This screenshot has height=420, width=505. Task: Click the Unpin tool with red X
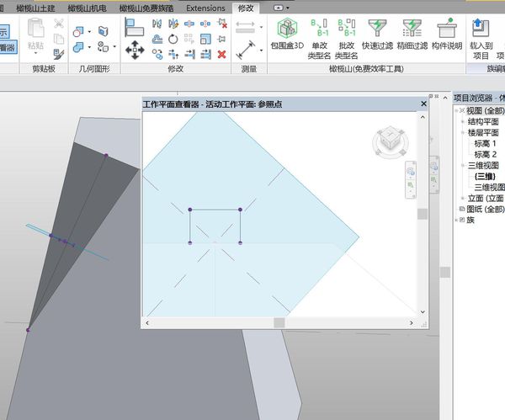click(x=222, y=24)
